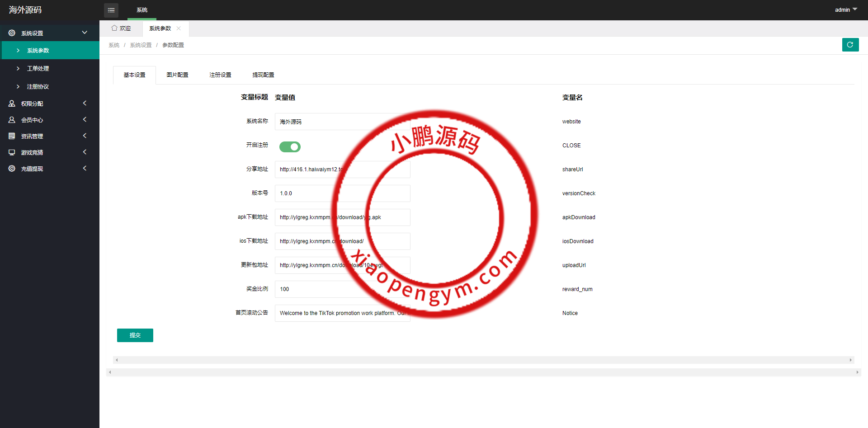Open the admin user dropdown
The image size is (868, 428).
click(x=845, y=9)
